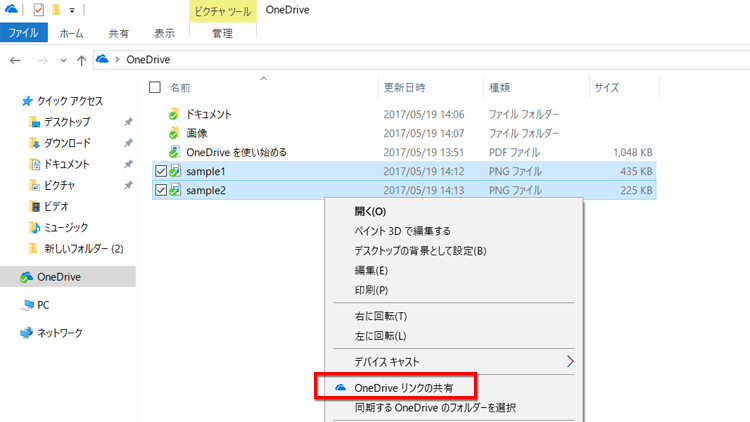Click the 画像 folder icon in file list
Image resolution: width=750 pixels, height=422 pixels.
point(174,133)
